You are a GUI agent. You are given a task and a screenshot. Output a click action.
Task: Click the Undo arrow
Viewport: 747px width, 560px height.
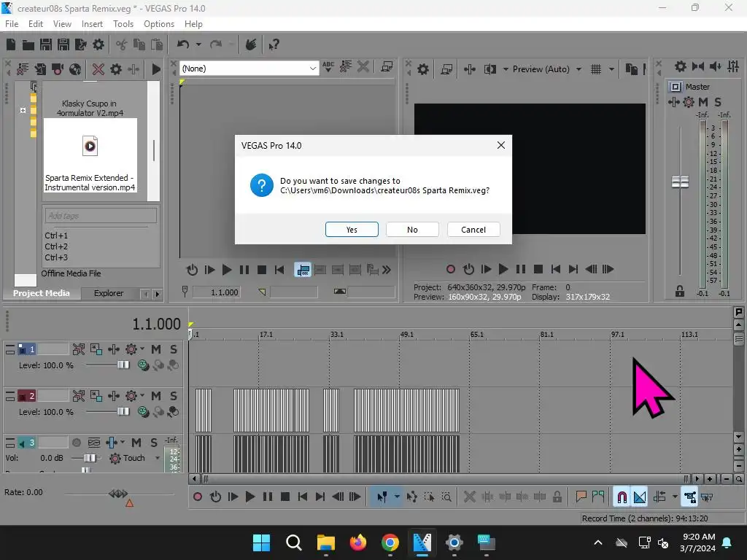(183, 44)
